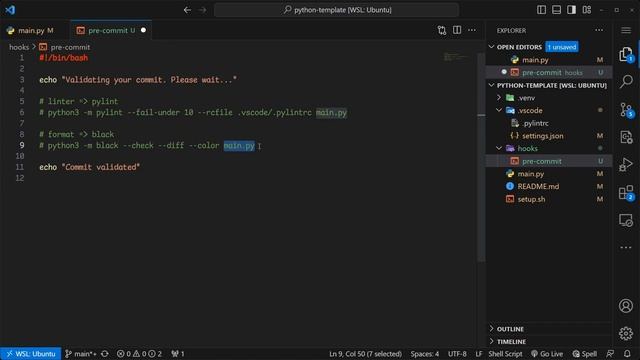Click the minimap code preview
The image size is (640, 360).
[456, 57]
